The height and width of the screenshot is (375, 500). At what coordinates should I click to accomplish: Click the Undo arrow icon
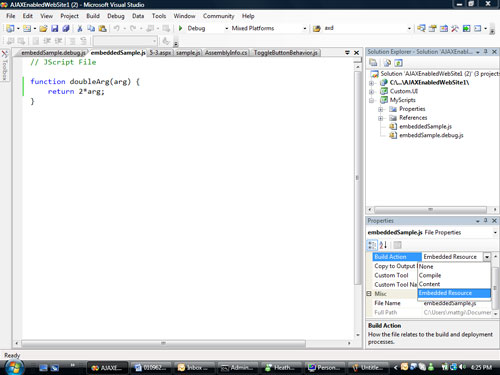click(116, 28)
